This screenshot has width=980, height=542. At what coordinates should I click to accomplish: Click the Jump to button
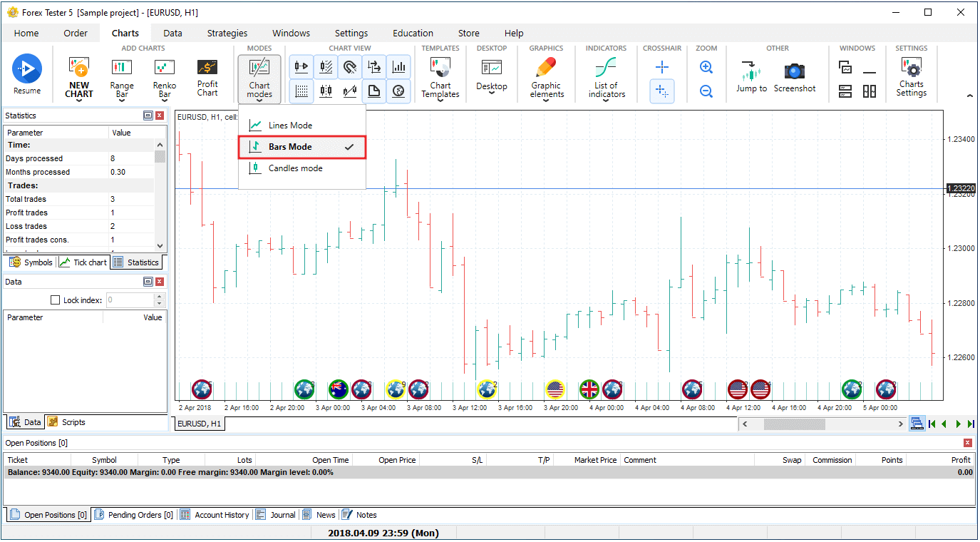tap(751, 77)
